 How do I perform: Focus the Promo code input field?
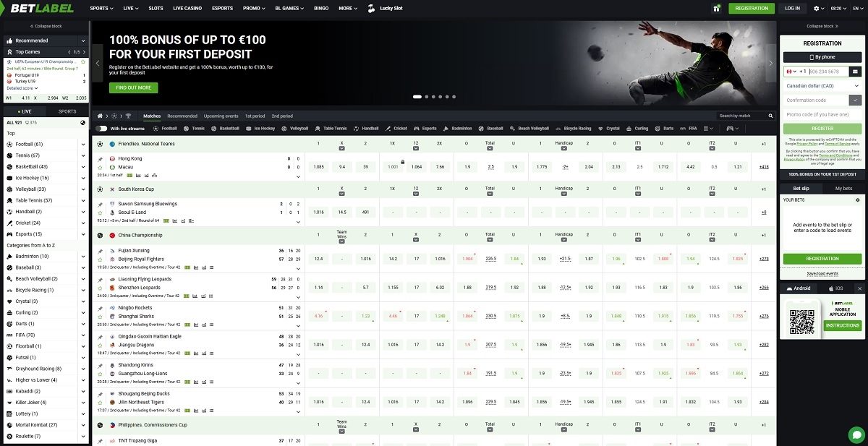click(x=823, y=114)
